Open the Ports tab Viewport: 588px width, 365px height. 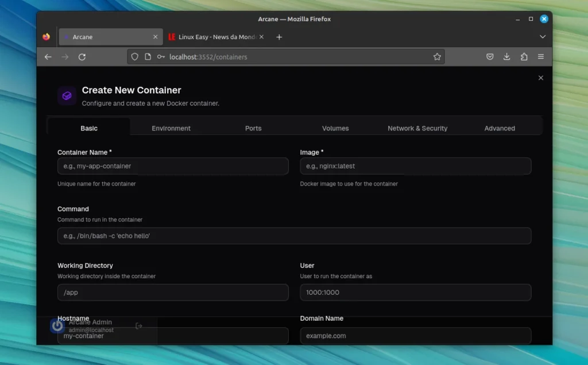point(253,128)
